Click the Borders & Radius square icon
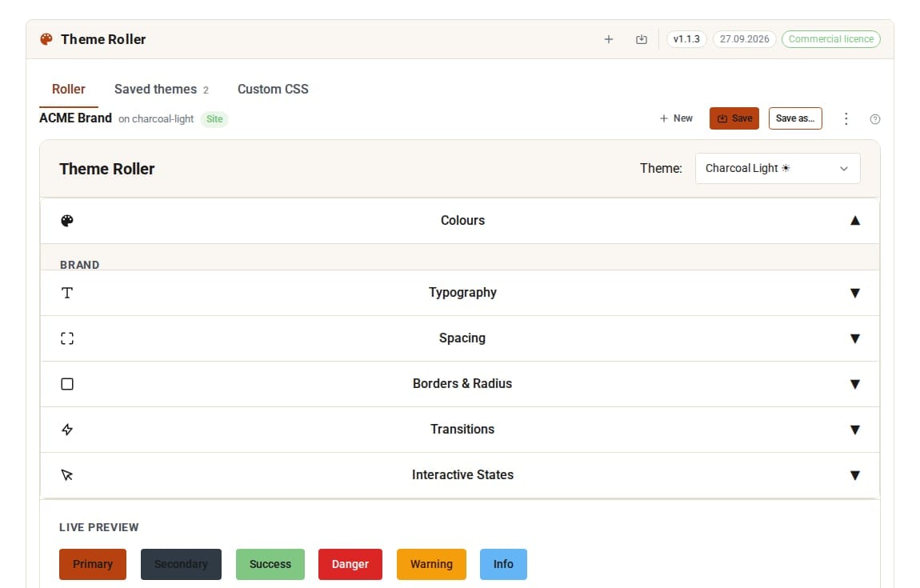The height and width of the screenshot is (588, 920). coord(67,384)
